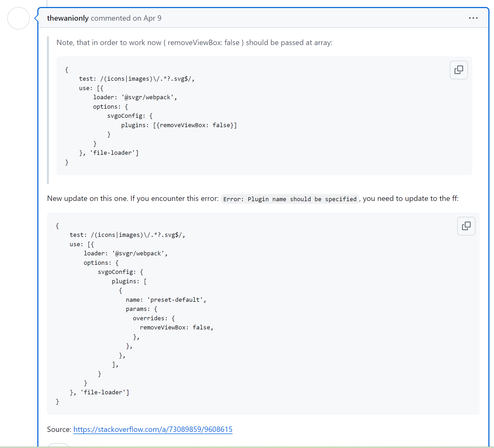Open the stackoverflow.com source link
This screenshot has height=448, width=494.
153,429
